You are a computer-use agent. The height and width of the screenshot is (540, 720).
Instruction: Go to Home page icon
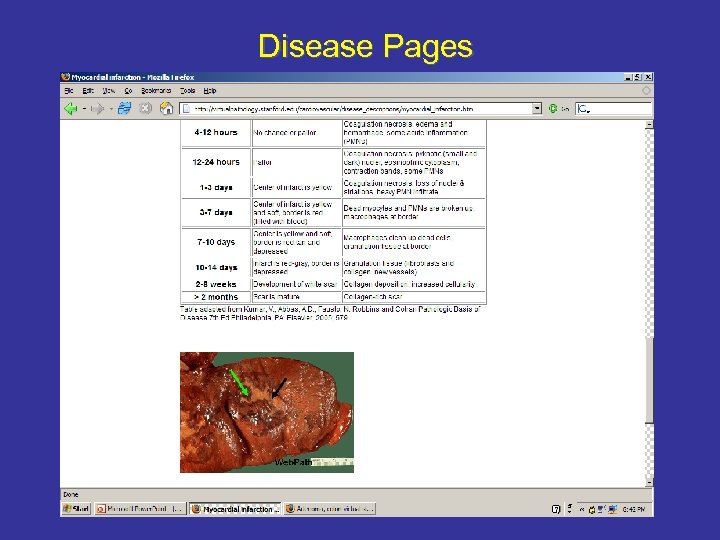point(166,108)
